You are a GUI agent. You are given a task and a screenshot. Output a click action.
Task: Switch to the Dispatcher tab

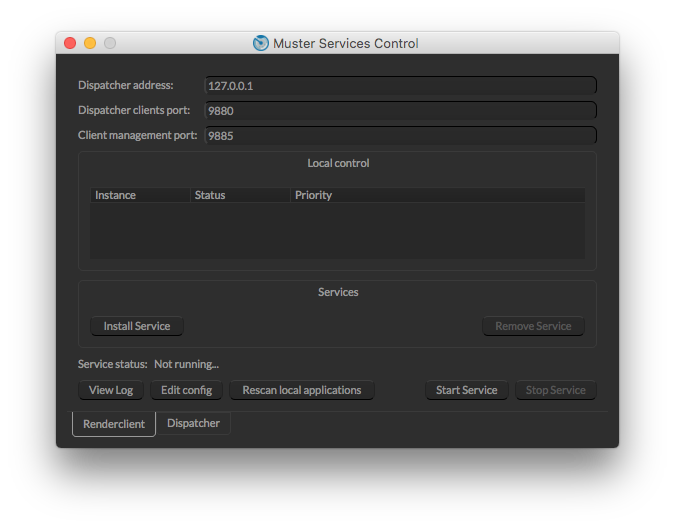(x=193, y=423)
